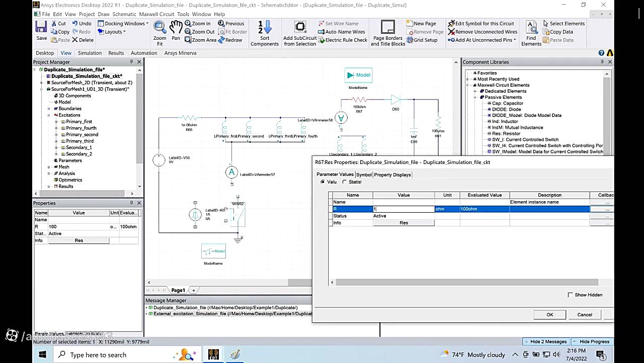Click Zoom Fit icon
Image resolution: width=644 pixels, height=363 pixels.
[159, 33]
